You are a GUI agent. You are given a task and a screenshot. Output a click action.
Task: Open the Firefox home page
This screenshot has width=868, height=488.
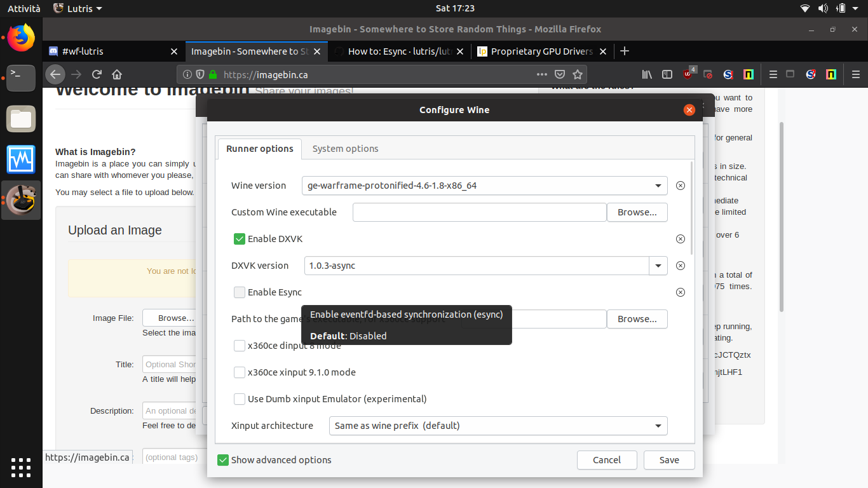pos(117,74)
